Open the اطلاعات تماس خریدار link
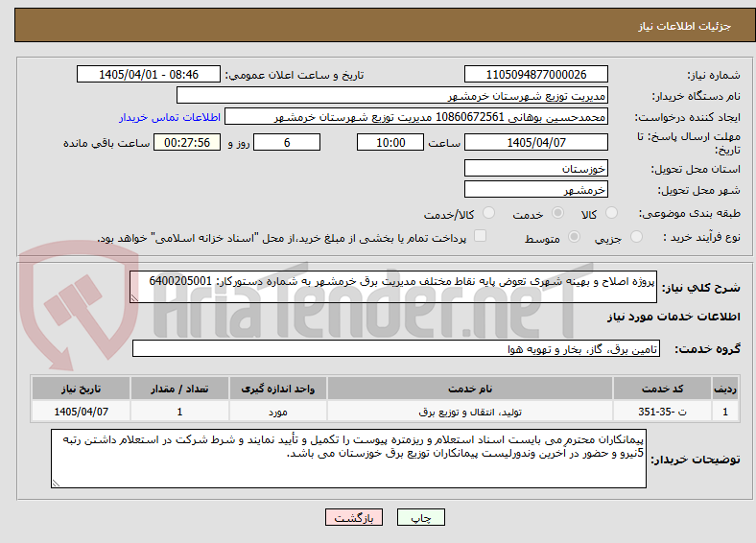This screenshot has width=756, height=543. click(x=170, y=117)
